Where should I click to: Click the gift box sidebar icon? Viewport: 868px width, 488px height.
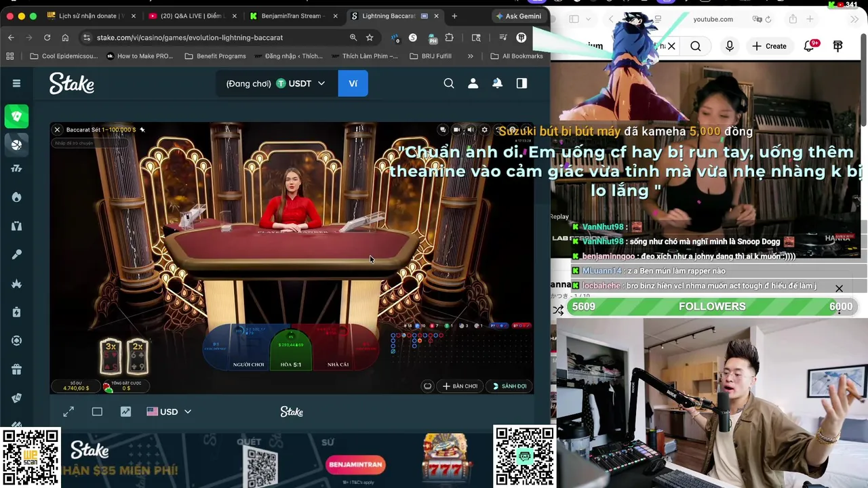tap(17, 369)
